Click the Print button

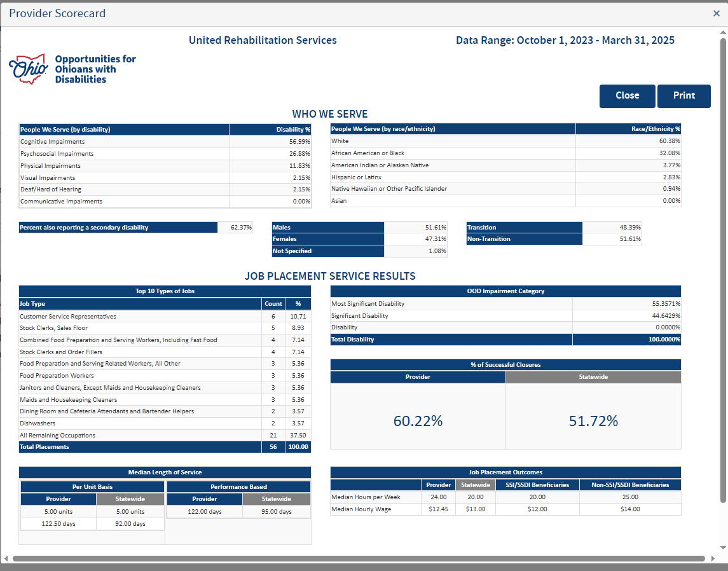click(684, 95)
